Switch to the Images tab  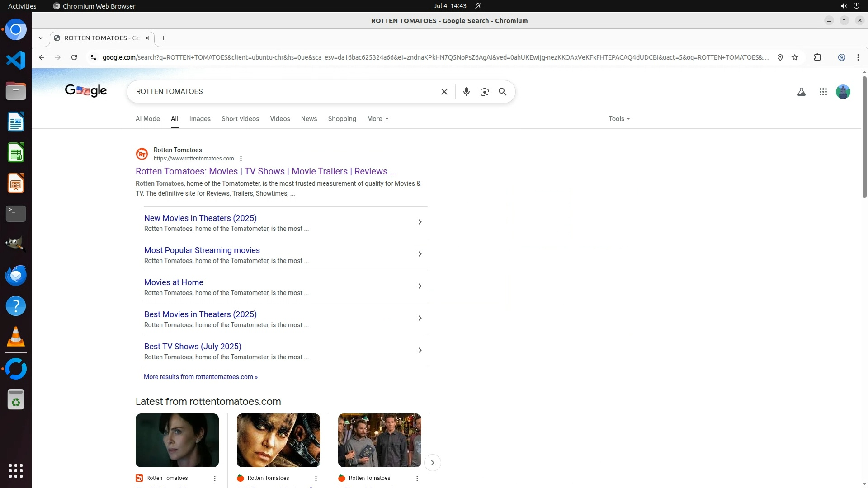coord(200,119)
